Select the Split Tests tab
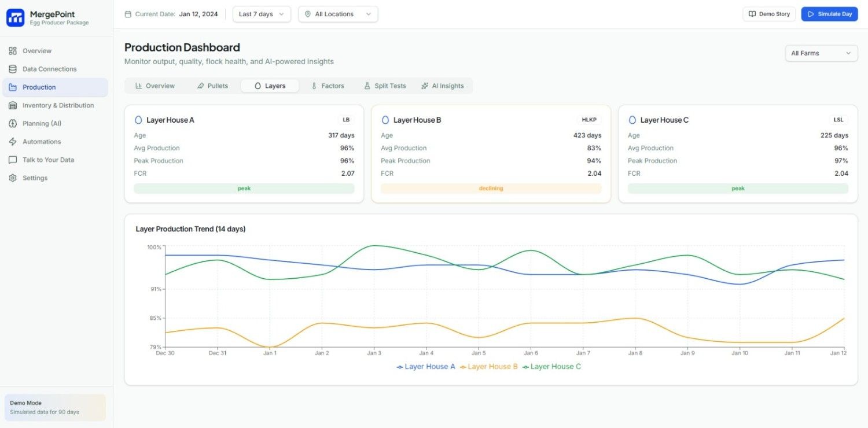Viewport: 868px width, 428px height. coord(384,85)
